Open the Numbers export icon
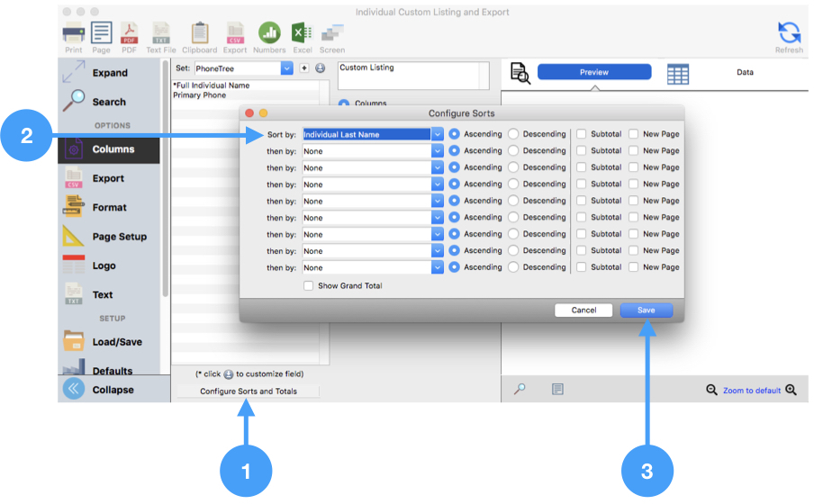This screenshot has height=504, width=814. pyautogui.click(x=268, y=34)
